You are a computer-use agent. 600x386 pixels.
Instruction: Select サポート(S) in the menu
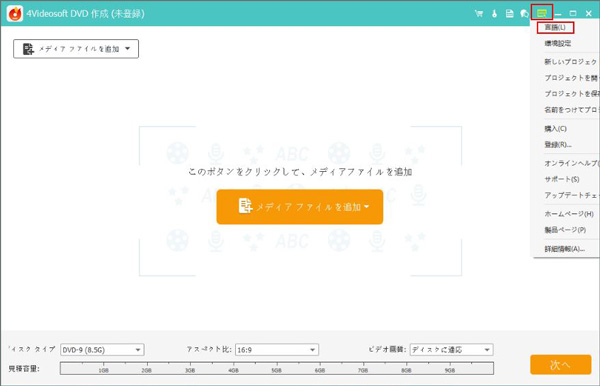pos(562,179)
